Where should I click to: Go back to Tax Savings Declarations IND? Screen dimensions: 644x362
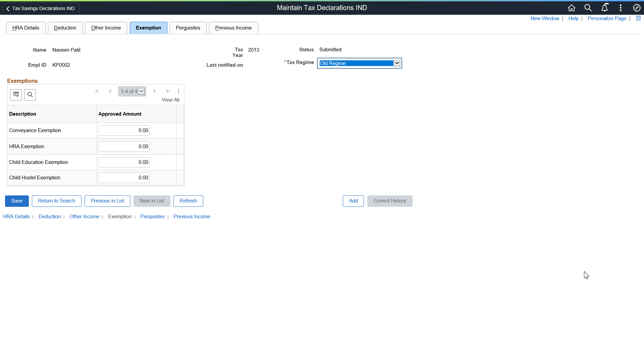coord(41,8)
